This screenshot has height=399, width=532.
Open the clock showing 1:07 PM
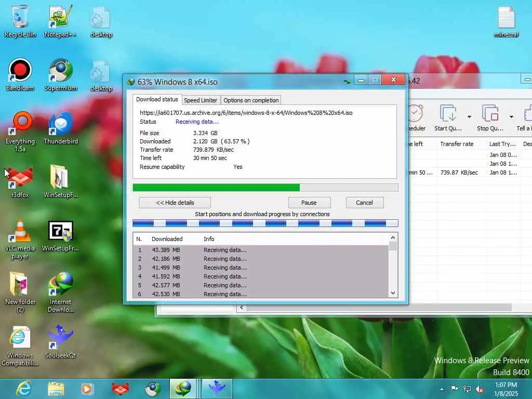[x=506, y=389]
